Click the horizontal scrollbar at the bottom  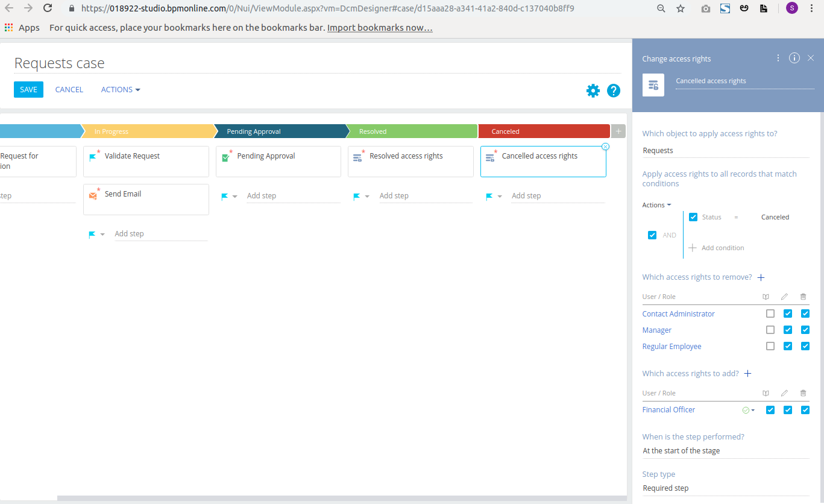coord(341,498)
